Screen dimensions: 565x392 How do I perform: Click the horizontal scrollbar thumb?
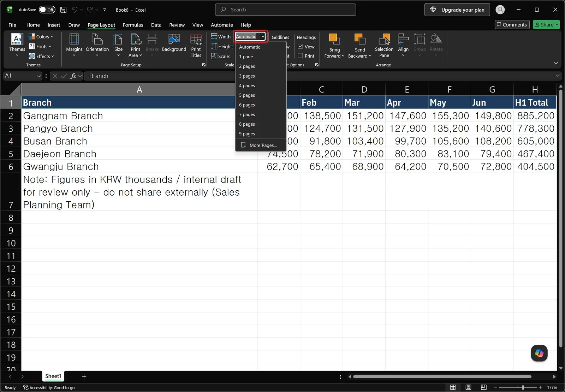click(x=442, y=377)
